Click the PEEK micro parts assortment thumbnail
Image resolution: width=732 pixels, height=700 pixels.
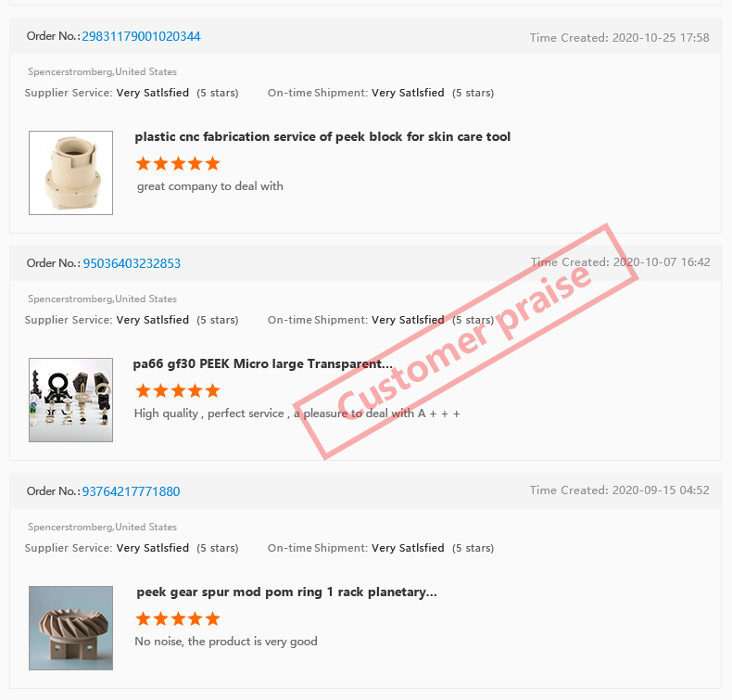click(x=71, y=400)
